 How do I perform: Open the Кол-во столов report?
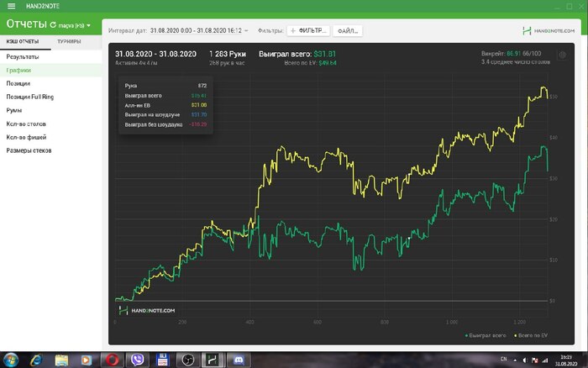[50, 124]
